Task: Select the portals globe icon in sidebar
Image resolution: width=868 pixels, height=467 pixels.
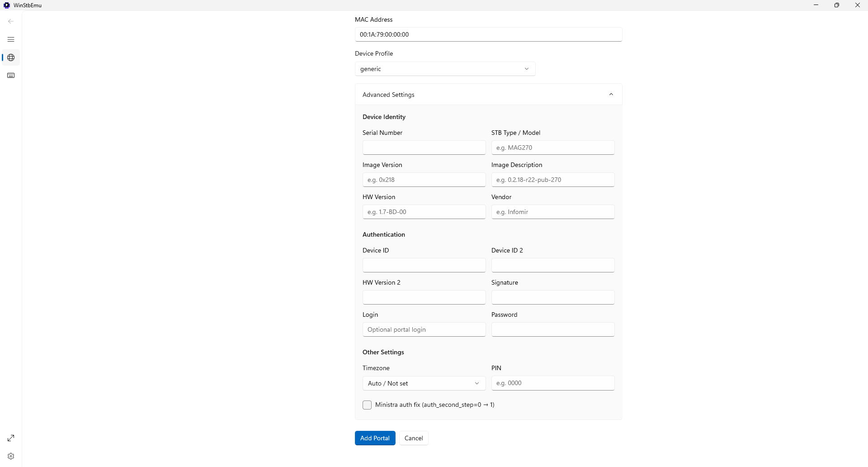Action: tap(11, 57)
